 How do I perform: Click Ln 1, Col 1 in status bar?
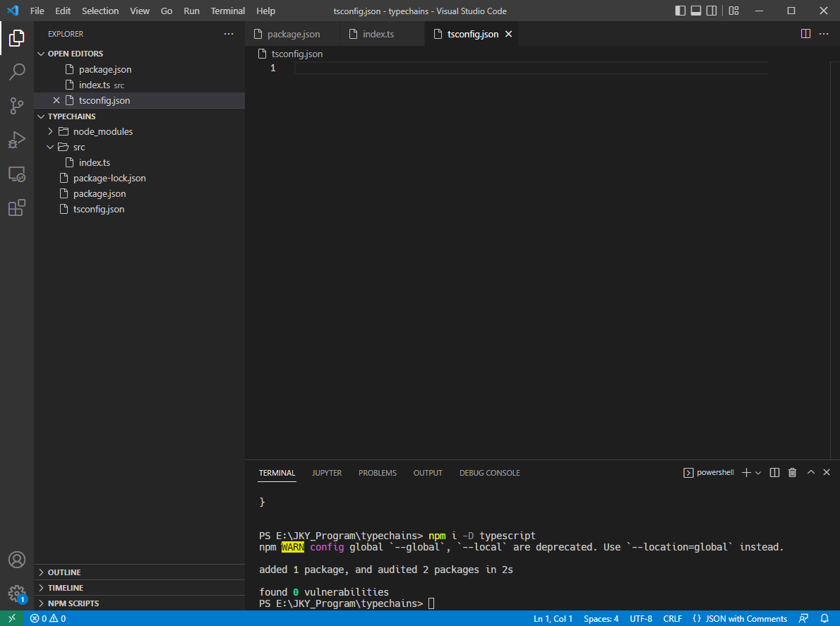click(553, 618)
